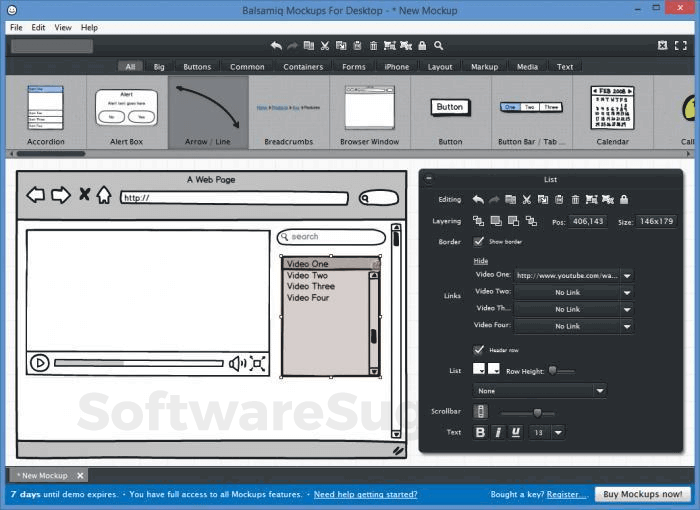Screen dimensions: 700x510
Task: Click the undo arrow in List panel
Action: [x=478, y=200]
